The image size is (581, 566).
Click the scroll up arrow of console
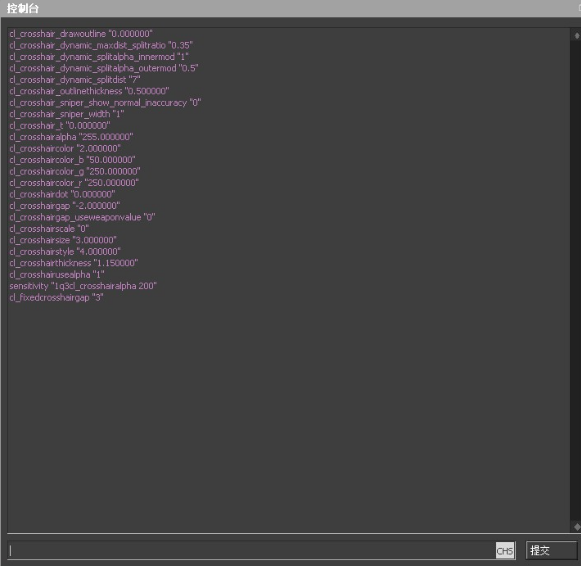(x=577, y=36)
